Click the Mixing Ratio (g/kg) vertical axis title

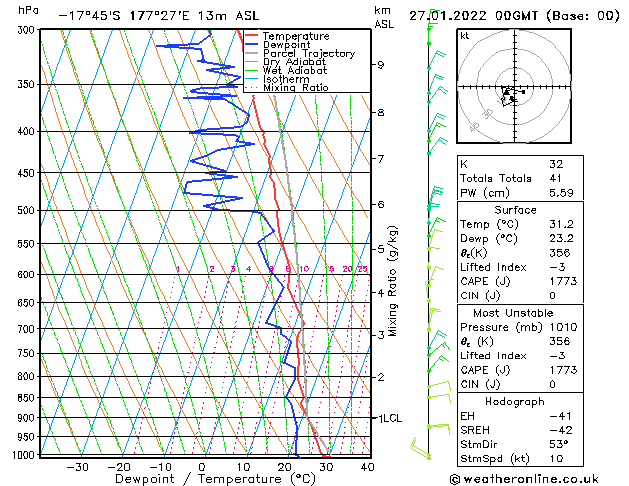pyautogui.click(x=392, y=281)
